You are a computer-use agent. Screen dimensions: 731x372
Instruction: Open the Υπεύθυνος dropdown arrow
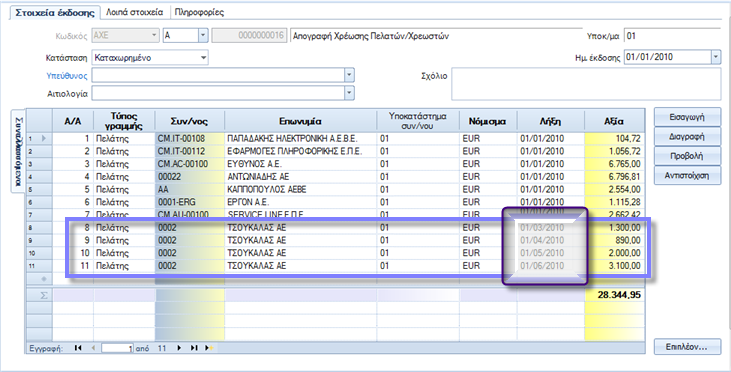(x=349, y=75)
